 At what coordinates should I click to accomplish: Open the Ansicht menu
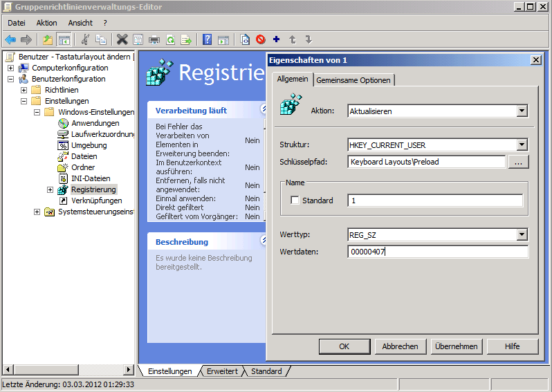80,23
